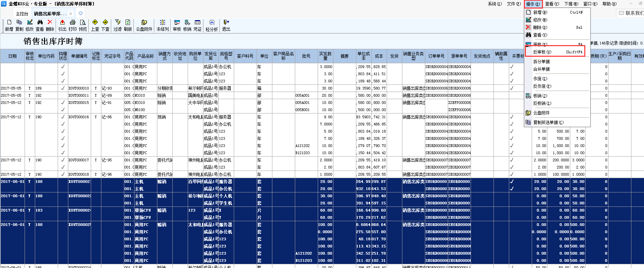Open 云盘附件 from the toolbar
This screenshot has height=268, width=644.
pos(144,25)
